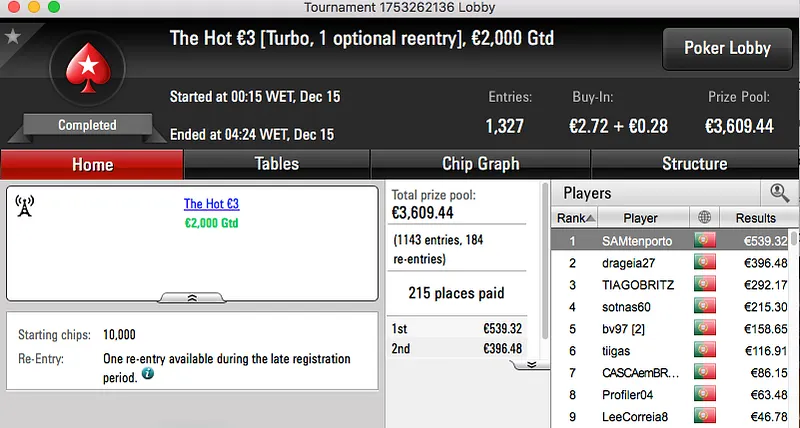This screenshot has height=428, width=800.
Task: Open the Chip Graph tab
Action: coord(480,164)
